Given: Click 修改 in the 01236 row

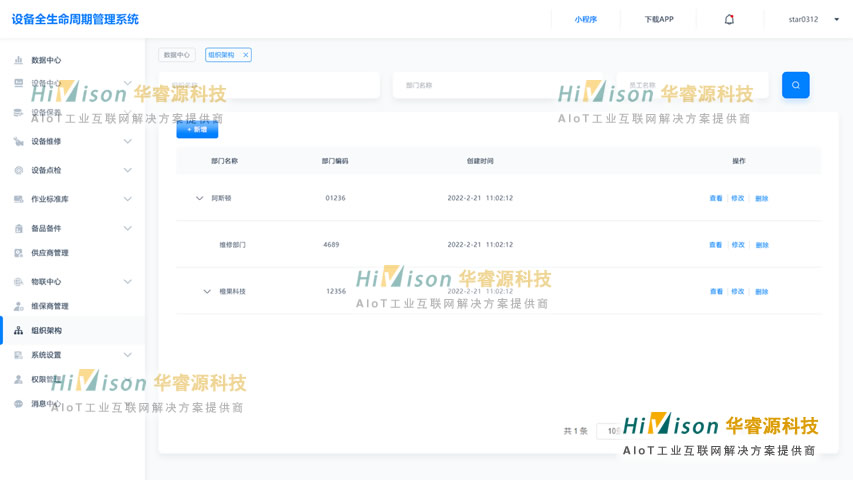Looking at the screenshot, I should tap(738, 199).
